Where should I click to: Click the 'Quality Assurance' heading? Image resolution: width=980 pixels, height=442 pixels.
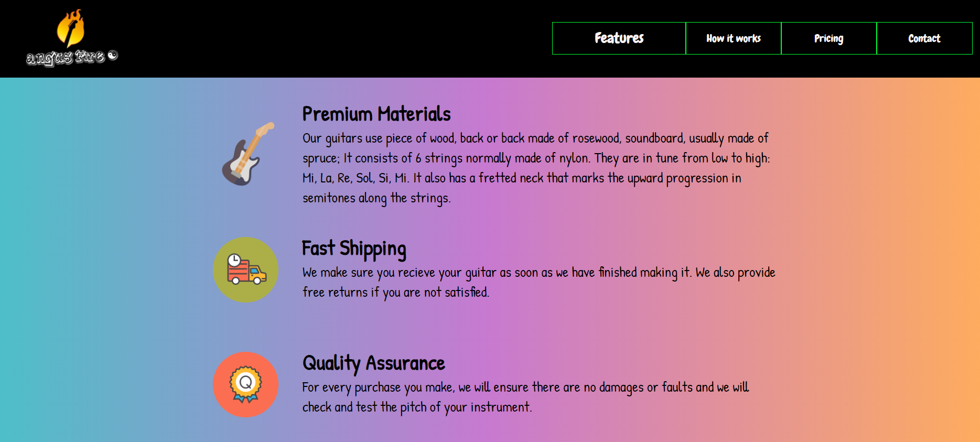pyautogui.click(x=373, y=362)
